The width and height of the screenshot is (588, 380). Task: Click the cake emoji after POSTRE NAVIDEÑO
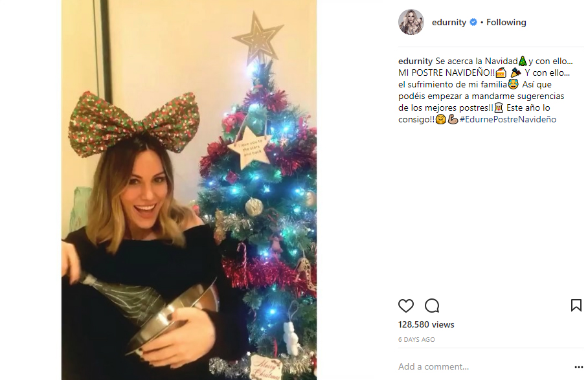pos(501,73)
